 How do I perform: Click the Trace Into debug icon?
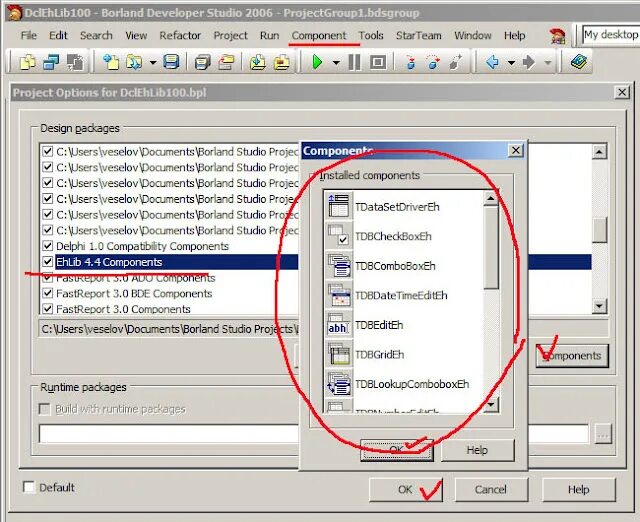(411, 62)
